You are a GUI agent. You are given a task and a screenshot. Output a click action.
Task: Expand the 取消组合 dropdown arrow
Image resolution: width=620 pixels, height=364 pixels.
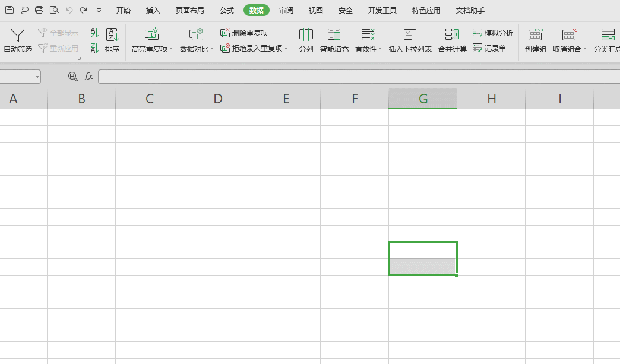584,49
